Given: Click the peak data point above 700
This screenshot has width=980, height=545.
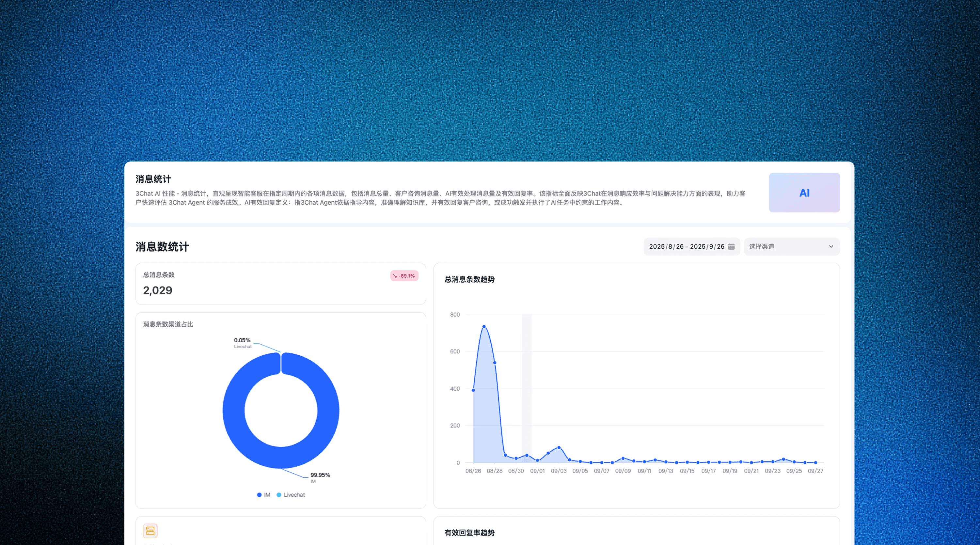Looking at the screenshot, I should (484, 326).
